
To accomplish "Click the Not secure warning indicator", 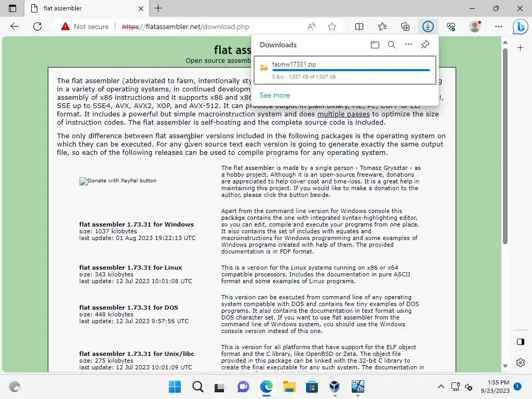I will (x=85, y=26).
